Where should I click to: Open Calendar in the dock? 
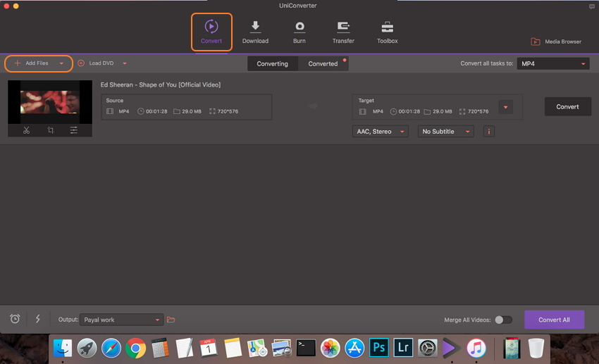pos(209,348)
